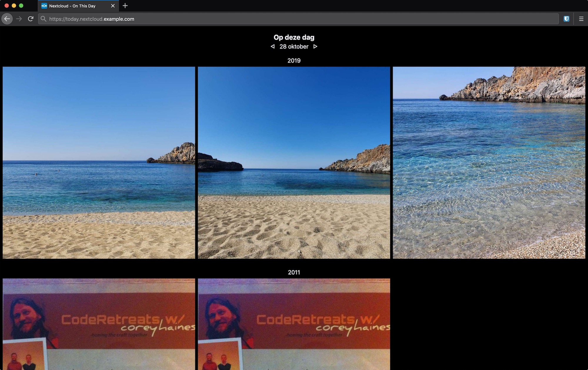Click the browser back button
Viewport: 588px width, 370px height.
pyautogui.click(x=7, y=19)
